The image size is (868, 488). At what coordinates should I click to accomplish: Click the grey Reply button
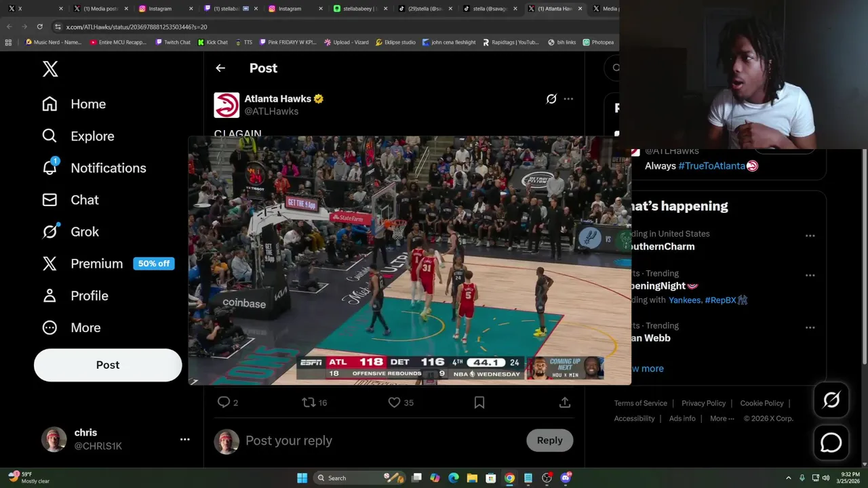[549, 441]
